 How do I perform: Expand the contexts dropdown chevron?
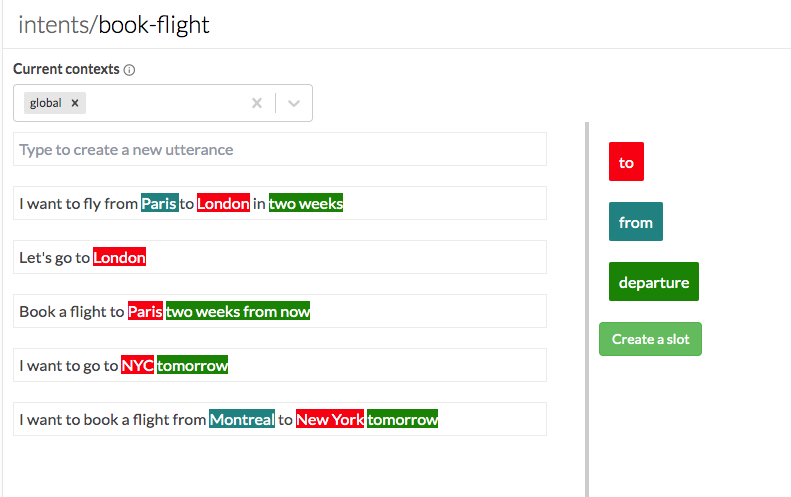click(294, 103)
